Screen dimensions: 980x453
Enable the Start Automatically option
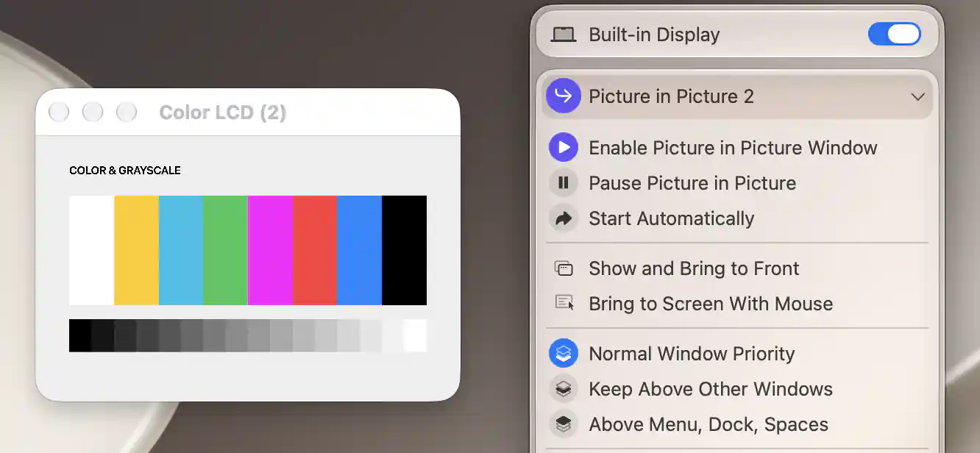pyautogui.click(x=672, y=218)
